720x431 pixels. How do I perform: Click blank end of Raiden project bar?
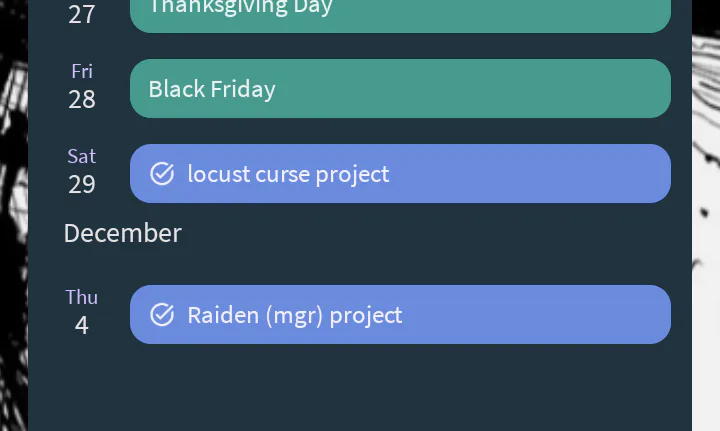tap(560, 315)
